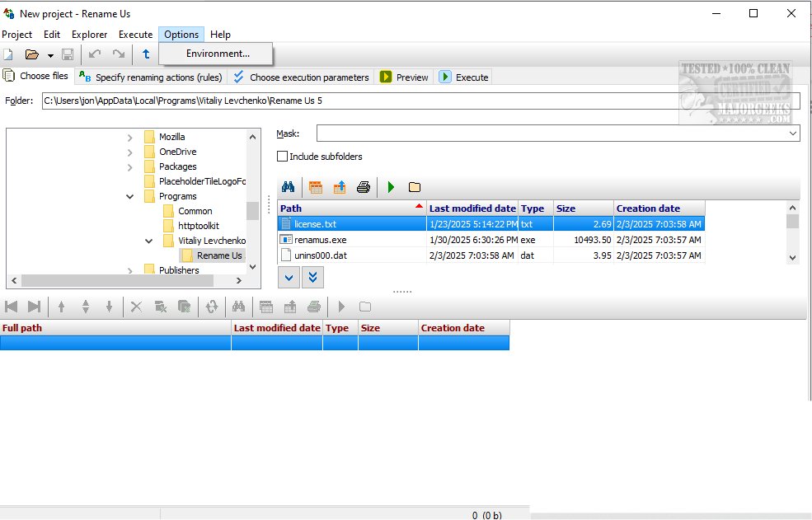Expand the Mozilla folder tree node

coord(130,138)
